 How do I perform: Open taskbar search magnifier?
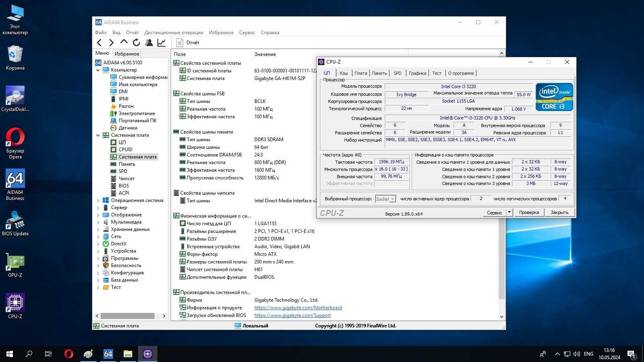click(x=29, y=354)
